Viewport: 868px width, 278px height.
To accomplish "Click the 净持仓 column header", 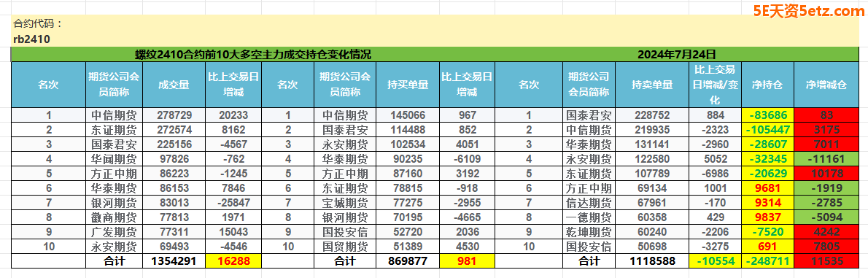I will point(767,85).
